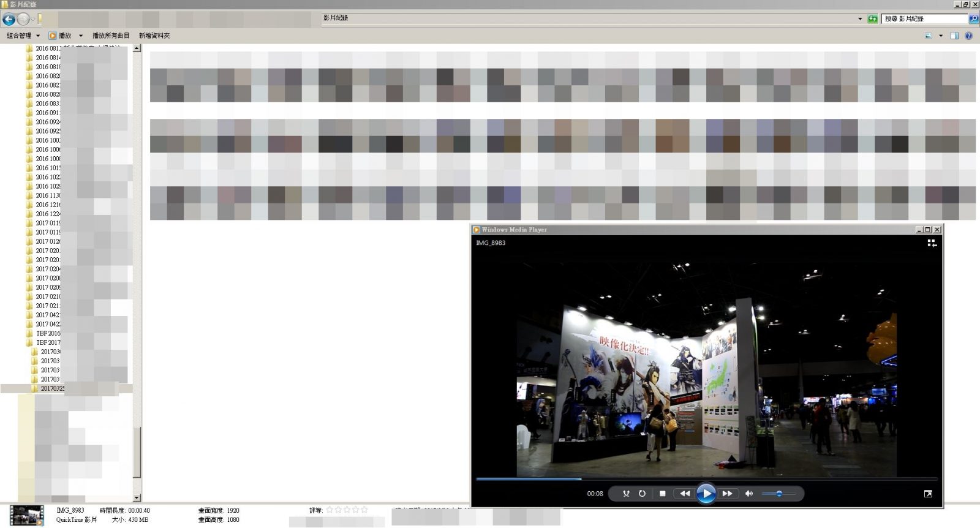Click the Media Player seek progress bar
Viewport: 980px width, 528px height.
click(x=706, y=479)
